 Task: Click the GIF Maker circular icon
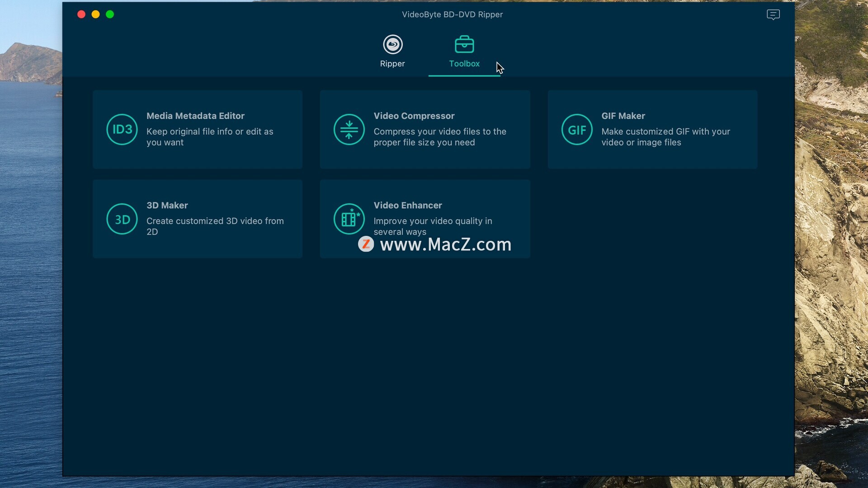(577, 130)
